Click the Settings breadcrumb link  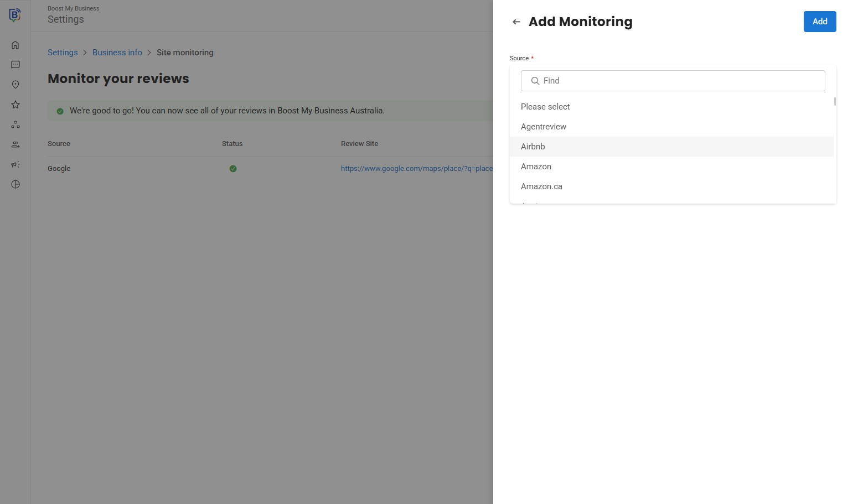pyautogui.click(x=63, y=53)
